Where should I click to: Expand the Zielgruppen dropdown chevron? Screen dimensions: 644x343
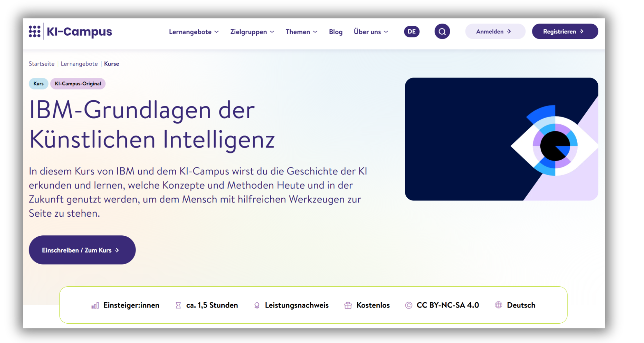272,32
